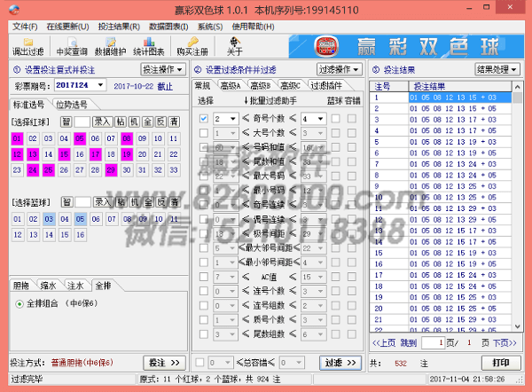Open the AC值 minimum dropdown showing 7
This screenshot has width=532, height=392.
point(232,277)
